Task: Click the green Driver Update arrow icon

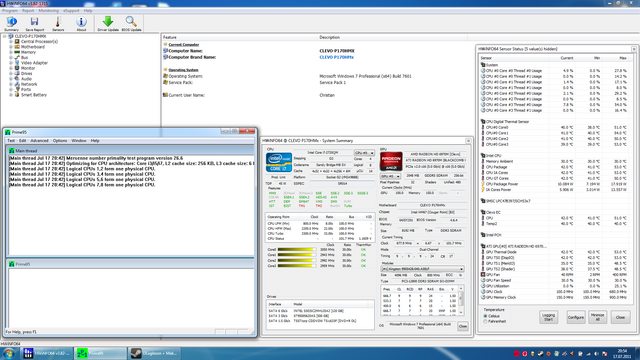Action: (108, 24)
